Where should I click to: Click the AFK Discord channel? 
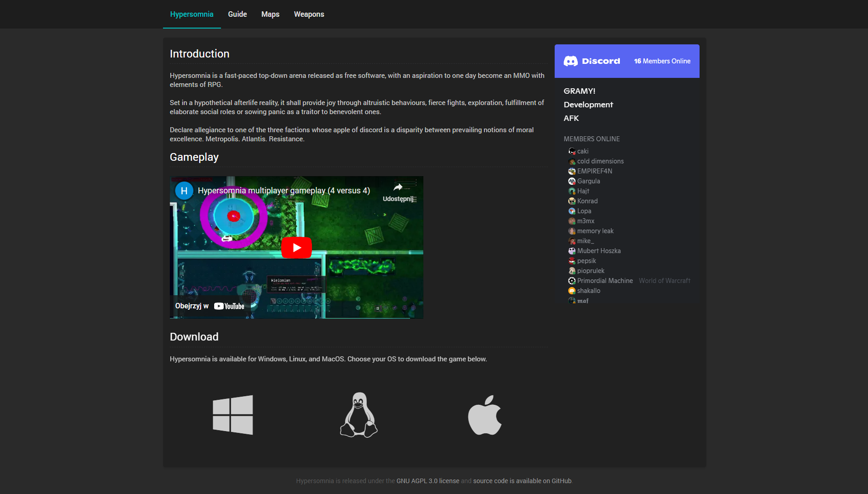[x=571, y=118]
